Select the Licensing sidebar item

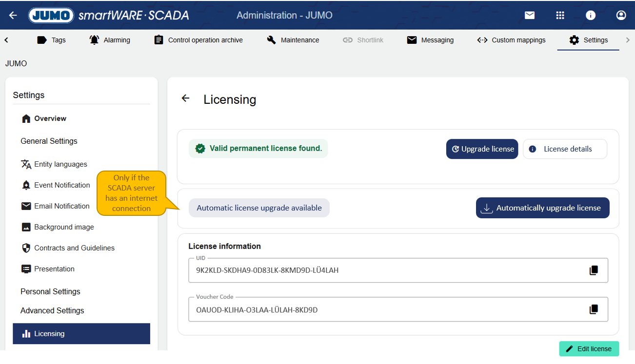click(x=81, y=334)
